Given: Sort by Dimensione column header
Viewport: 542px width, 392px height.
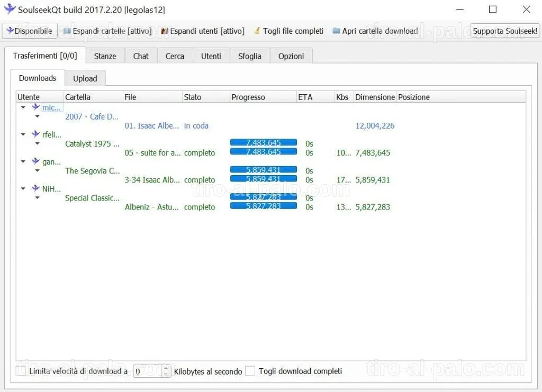Looking at the screenshot, I should [x=375, y=97].
